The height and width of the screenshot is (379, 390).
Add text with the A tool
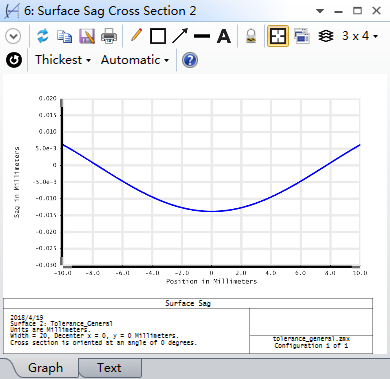(x=224, y=36)
